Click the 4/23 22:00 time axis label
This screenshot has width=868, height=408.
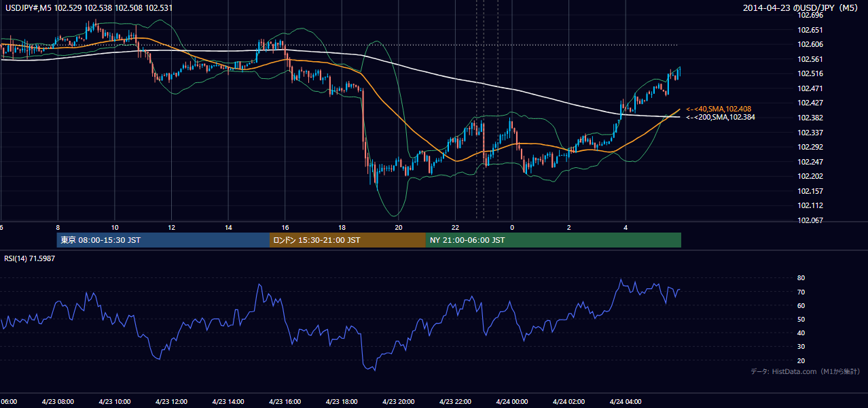[455, 401]
